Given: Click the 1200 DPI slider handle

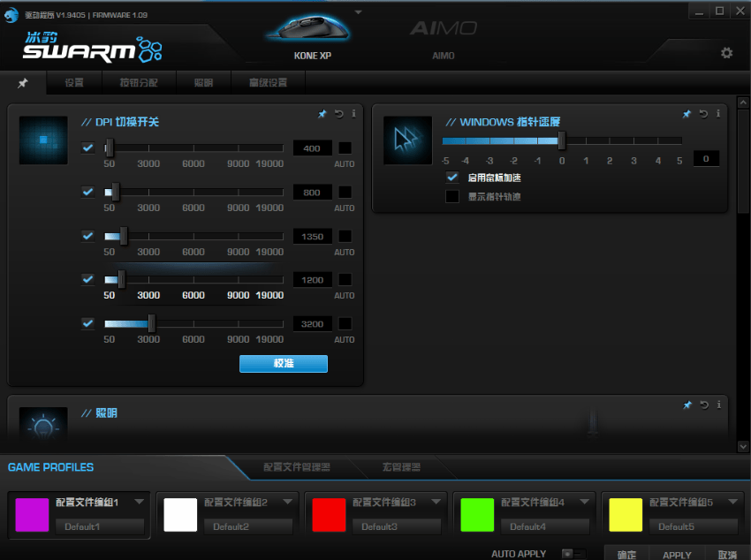Looking at the screenshot, I should [122, 279].
